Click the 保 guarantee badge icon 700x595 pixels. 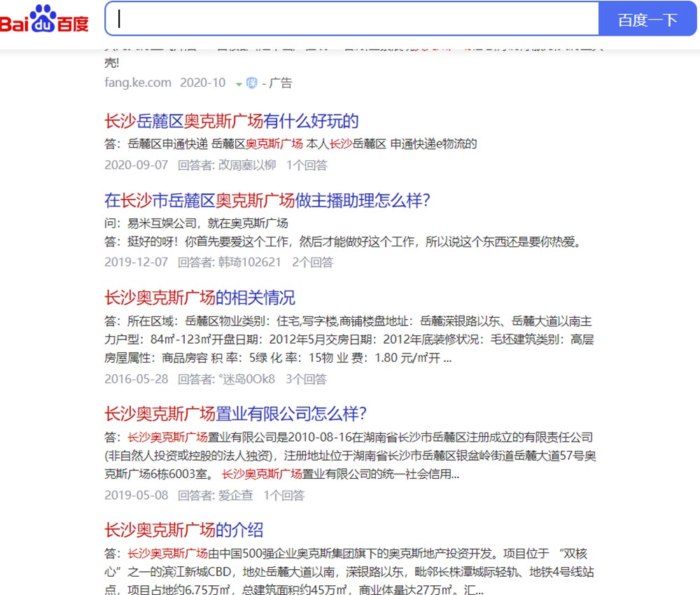252,83
